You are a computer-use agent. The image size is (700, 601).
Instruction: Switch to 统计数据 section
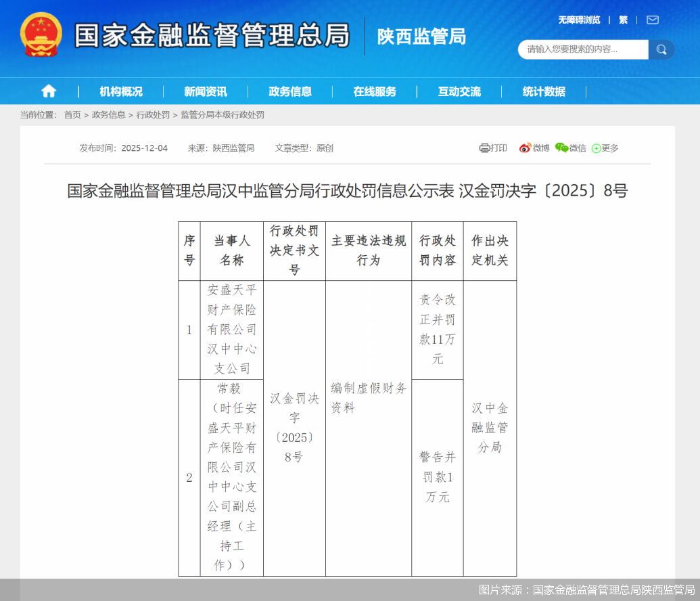tap(543, 91)
